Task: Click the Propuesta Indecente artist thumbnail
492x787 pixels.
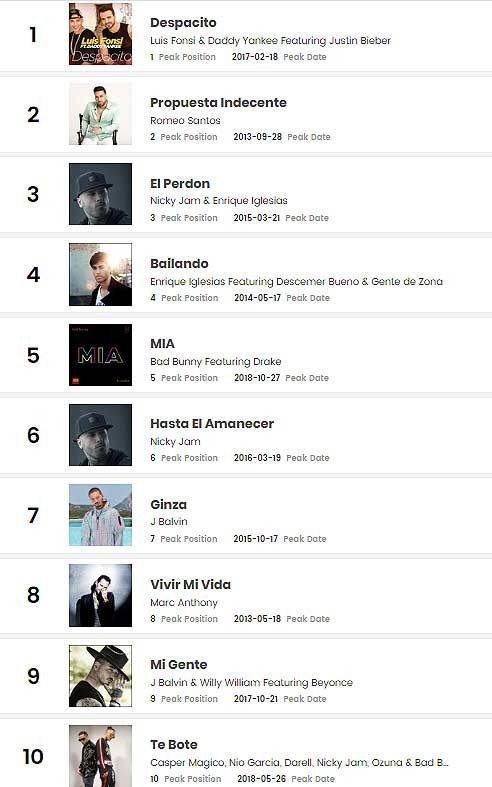Action: pos(100,114)
